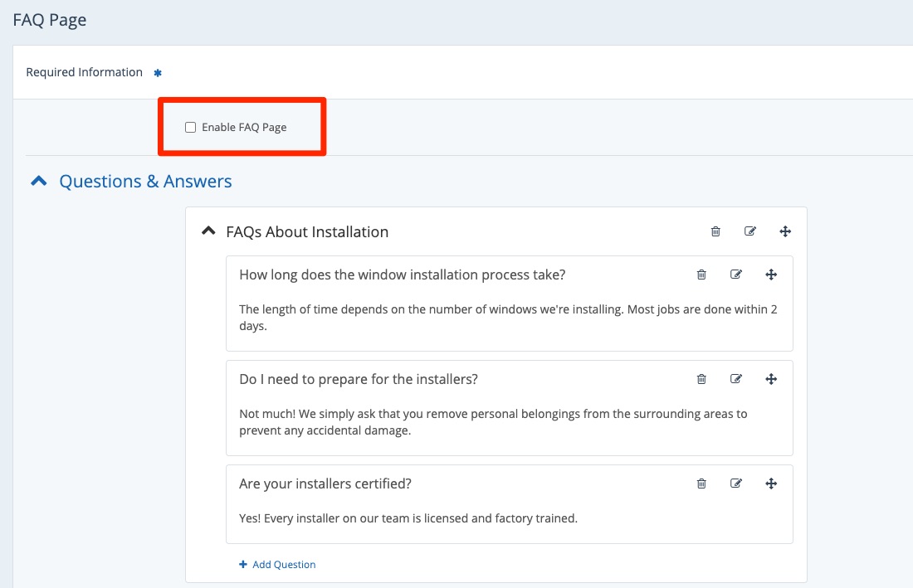This screenshot has height=588, width=913.
Task: Delete the installers certified question
Action: (x=701, y=484)
